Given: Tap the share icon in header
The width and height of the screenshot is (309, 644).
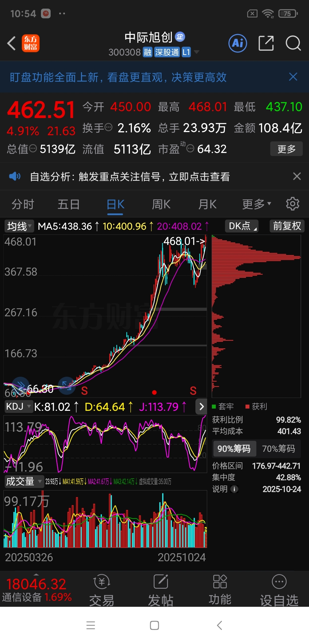Looking at the screenshot, I should tap(266, 43).
